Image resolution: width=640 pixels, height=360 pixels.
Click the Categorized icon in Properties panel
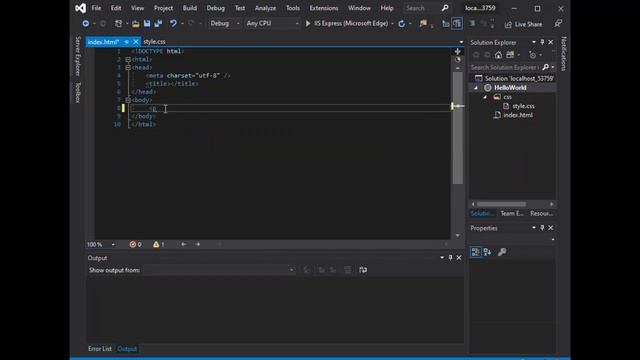click(476, 252)
